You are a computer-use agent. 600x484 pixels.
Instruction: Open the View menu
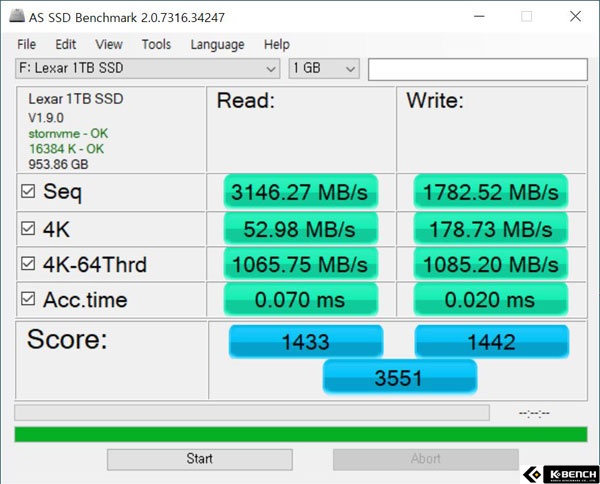click(x=109, y=44)
